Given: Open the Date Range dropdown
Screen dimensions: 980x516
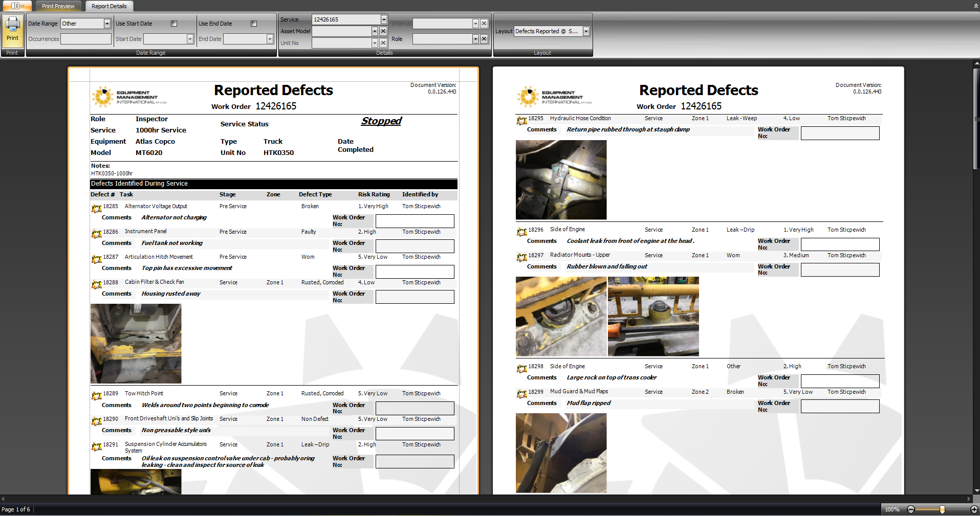Looking at the screenshot, I should click(x=107, y=24).
